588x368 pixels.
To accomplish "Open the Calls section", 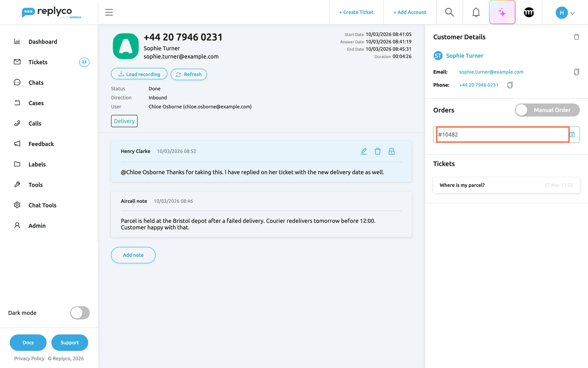I will click(35, 123).
